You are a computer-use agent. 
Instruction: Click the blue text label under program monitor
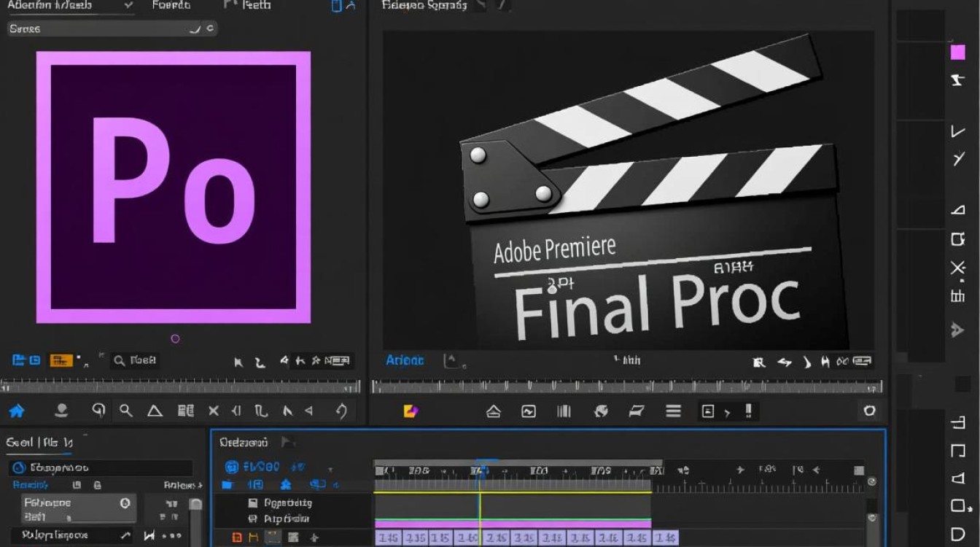[405, 360]
